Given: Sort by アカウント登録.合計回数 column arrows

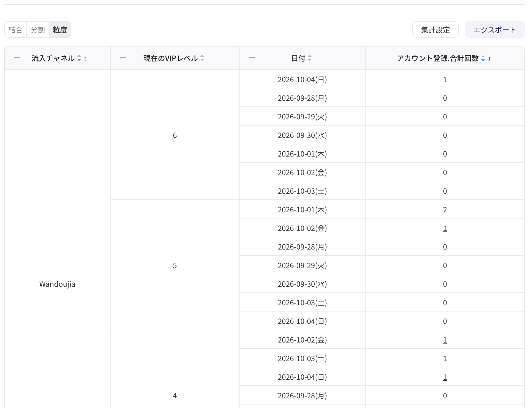Looking at the screenshot, I should tap(483, 58).
